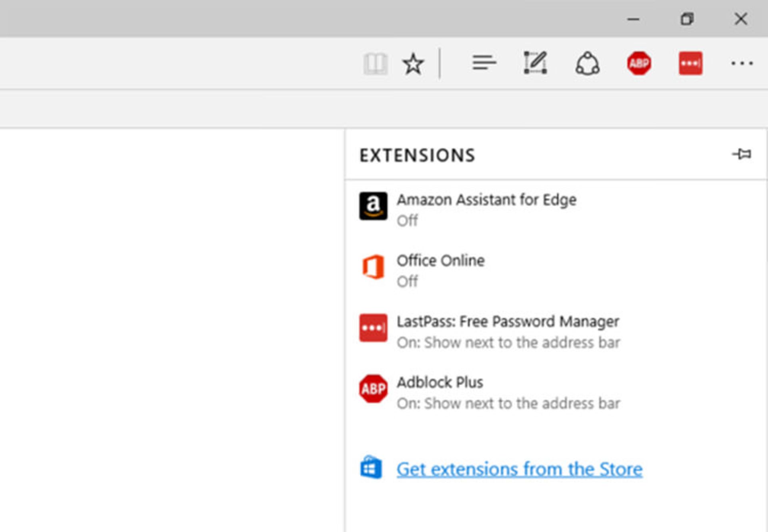Pin the Extensions pane open

pos(742,154)
